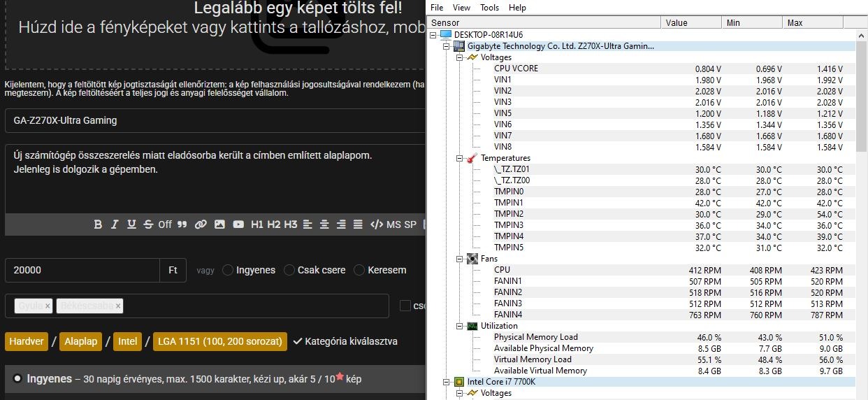Insert a hyperlink via the chain icon
This screenshot has width=868, height=400.
(x=201, y=224)
